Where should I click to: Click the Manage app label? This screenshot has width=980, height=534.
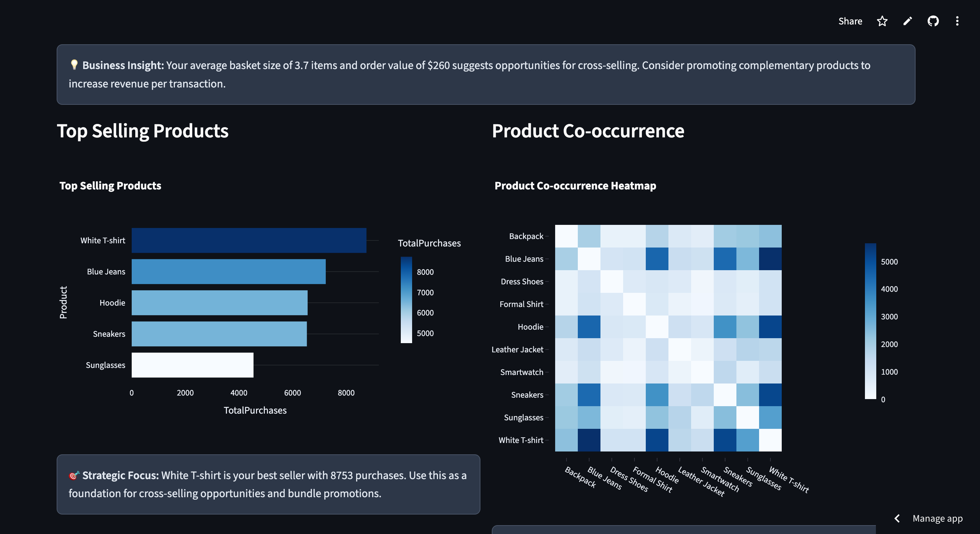tap(938, 518)
